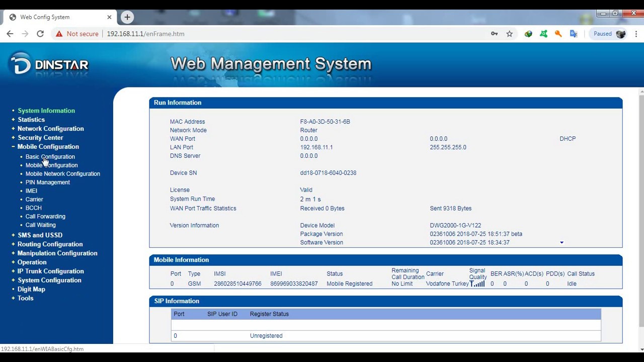Open the Call Forwarding page
The image size is (644, 362).
pos(45,217)
